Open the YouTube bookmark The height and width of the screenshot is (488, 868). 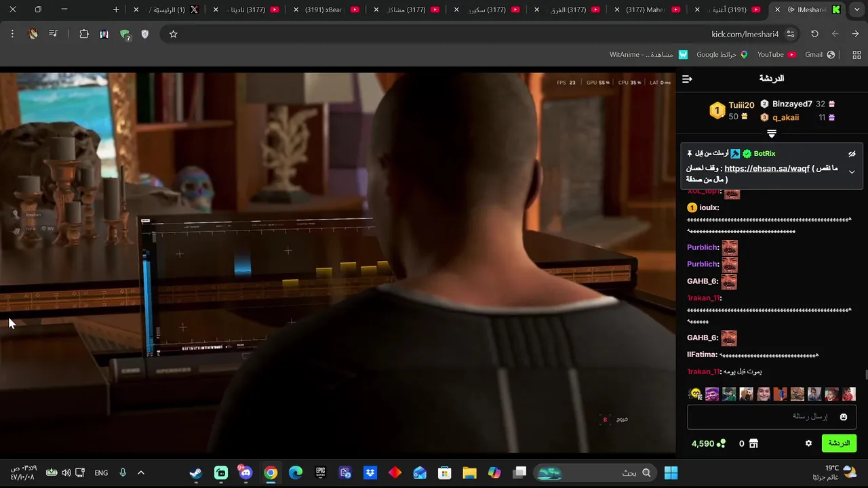click(x=777, y=54)
